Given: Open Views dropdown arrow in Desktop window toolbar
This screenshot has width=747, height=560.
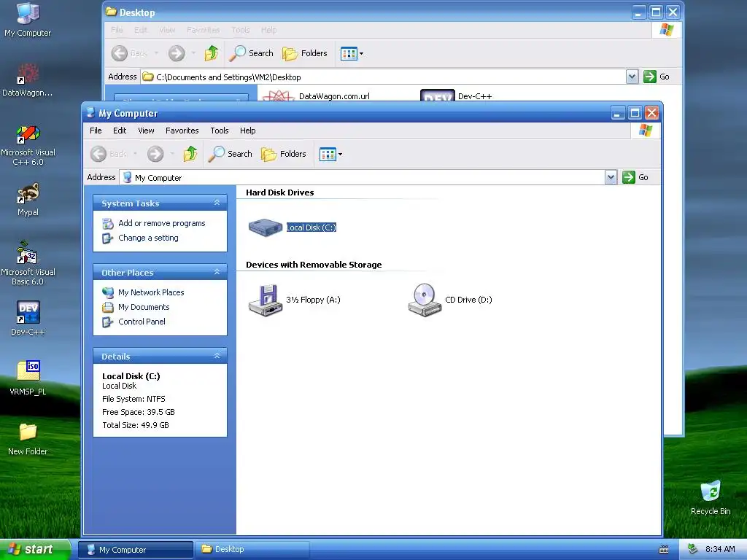Looking at the screenshot, I should (x=361, y=54).
